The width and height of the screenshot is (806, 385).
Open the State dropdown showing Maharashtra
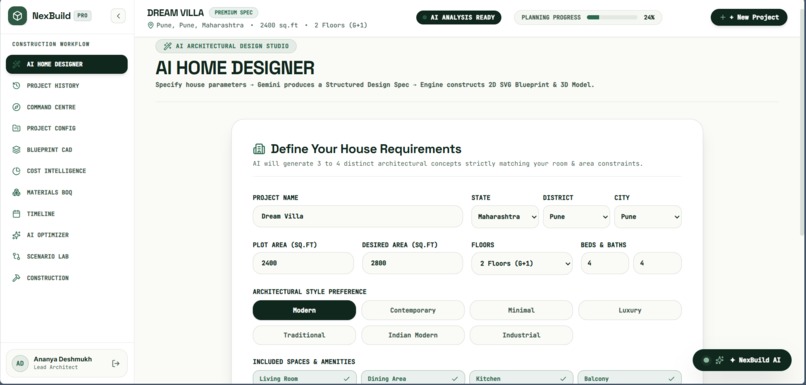505,217
